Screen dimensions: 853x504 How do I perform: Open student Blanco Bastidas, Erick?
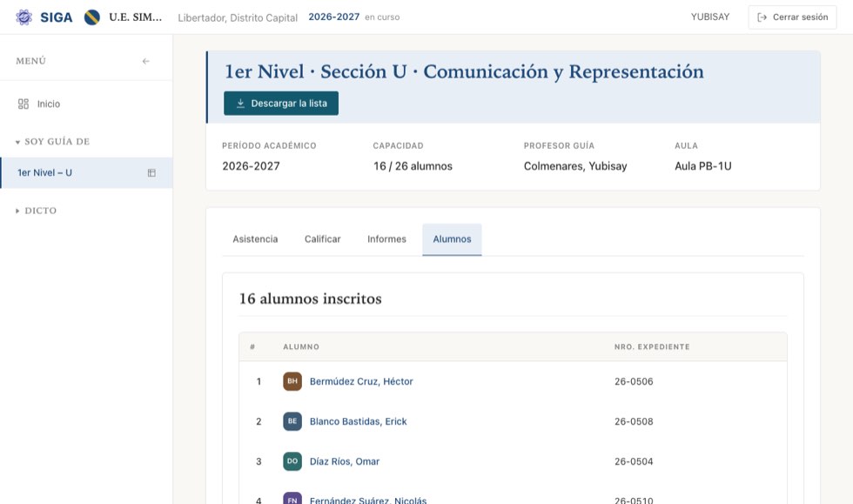tap(359, 421)
